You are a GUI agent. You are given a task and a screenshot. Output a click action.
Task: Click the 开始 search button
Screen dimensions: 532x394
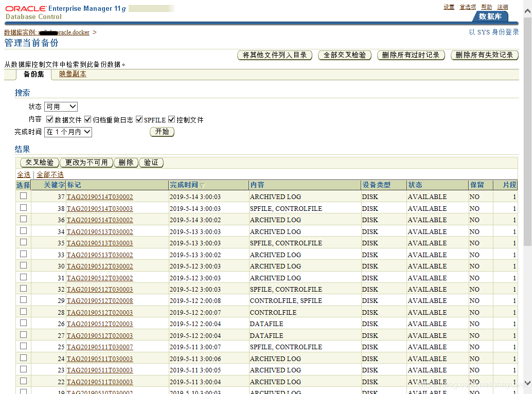pos(162,132)
